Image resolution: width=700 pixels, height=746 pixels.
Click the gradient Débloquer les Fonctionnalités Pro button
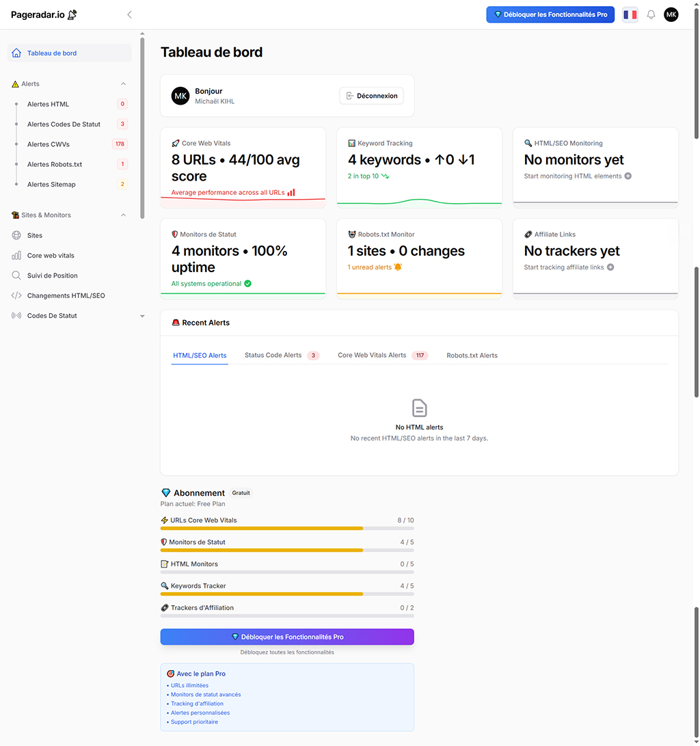pos(287,637)
